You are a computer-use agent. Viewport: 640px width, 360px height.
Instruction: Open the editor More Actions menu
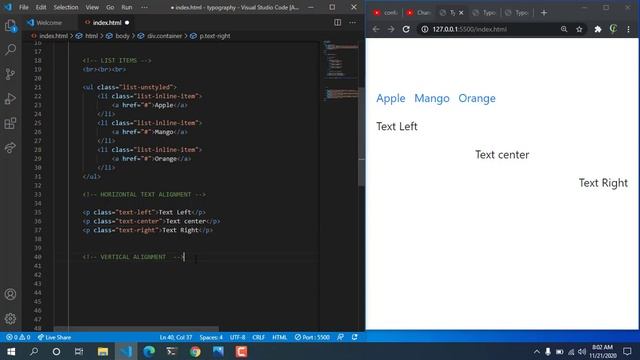(x=352, y=22)
